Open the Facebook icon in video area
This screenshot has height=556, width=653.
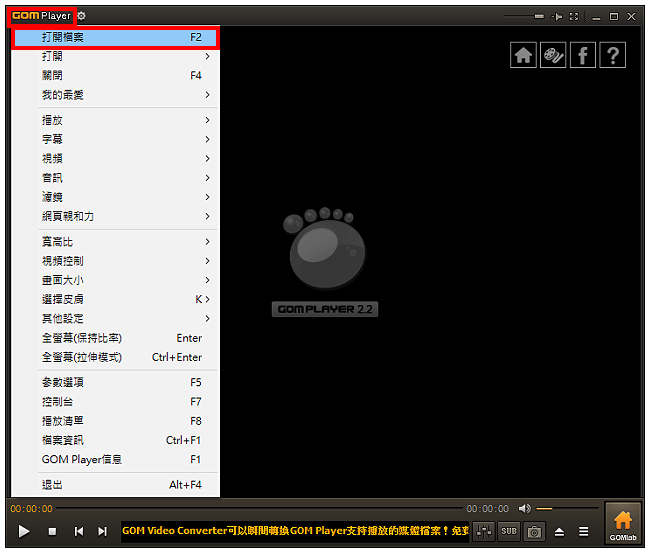tap(583, 55)
